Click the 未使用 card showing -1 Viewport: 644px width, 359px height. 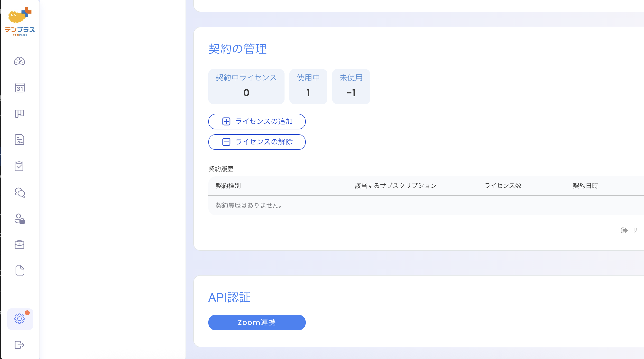(351, 86)
